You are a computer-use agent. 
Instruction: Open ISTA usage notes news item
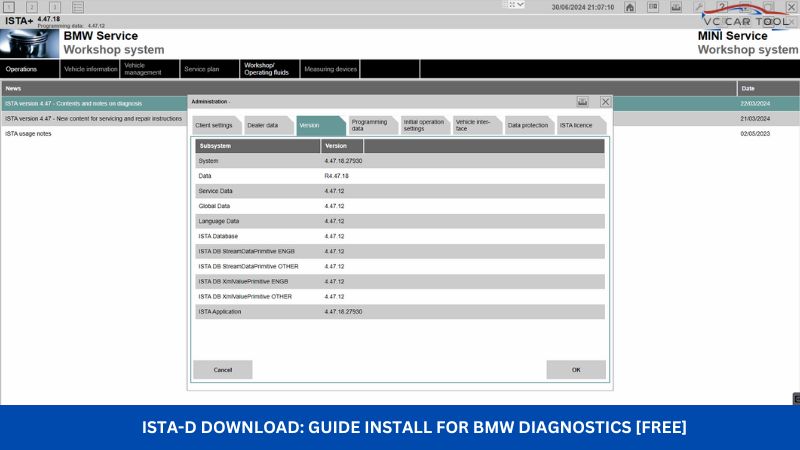pos(28,134)
